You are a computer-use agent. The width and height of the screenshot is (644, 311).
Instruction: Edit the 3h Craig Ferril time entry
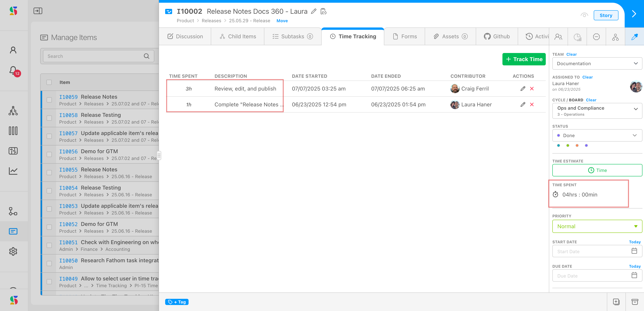click(x=523, y=89)
